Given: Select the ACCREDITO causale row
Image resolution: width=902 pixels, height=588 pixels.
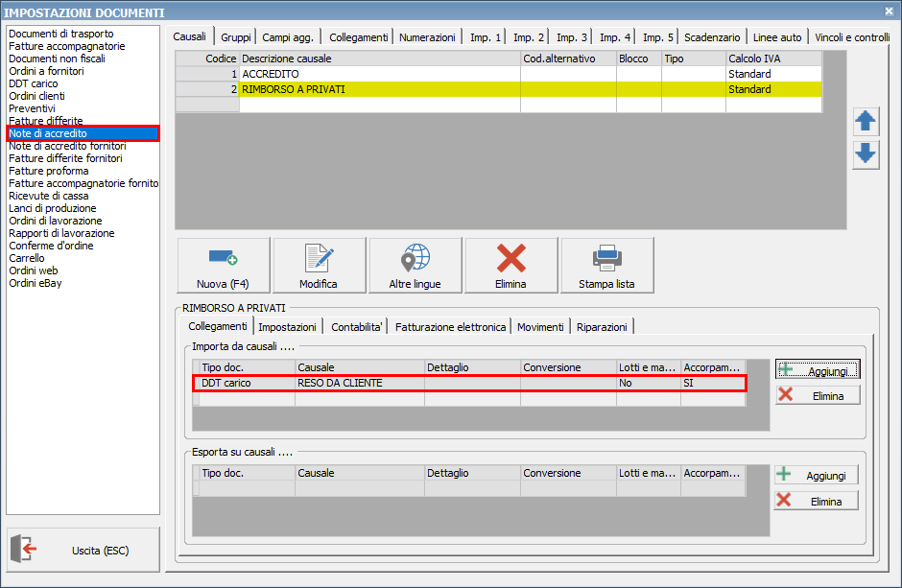Looking at the screenshot, I should [499, 74].
